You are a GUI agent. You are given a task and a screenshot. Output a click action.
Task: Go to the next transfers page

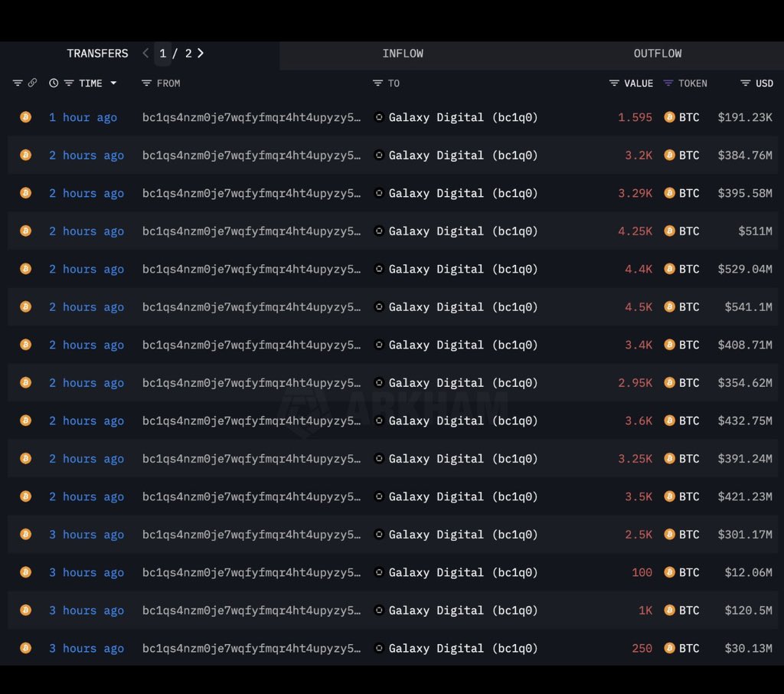pos(201,53)
